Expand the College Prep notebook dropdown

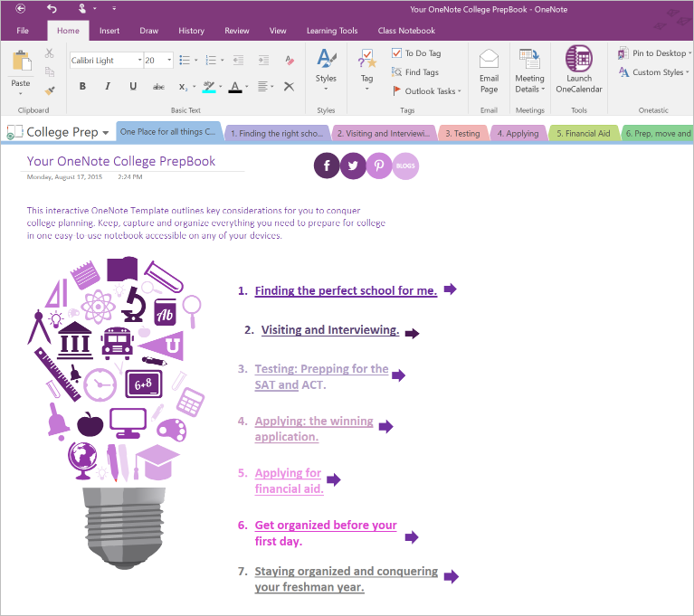tap(106, 133)
